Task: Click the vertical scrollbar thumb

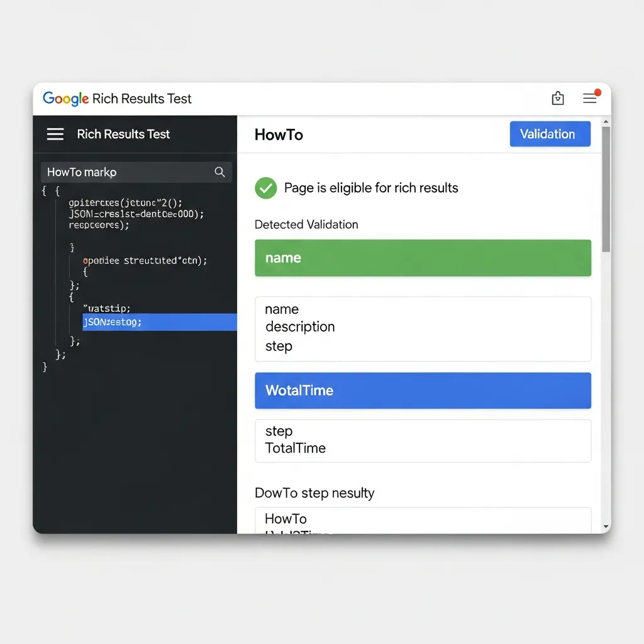Action: click(606, 189)
